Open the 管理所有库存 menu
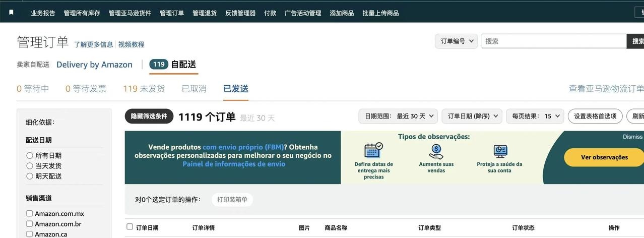This screenshot has height=238, width=644. pos(82,13)
